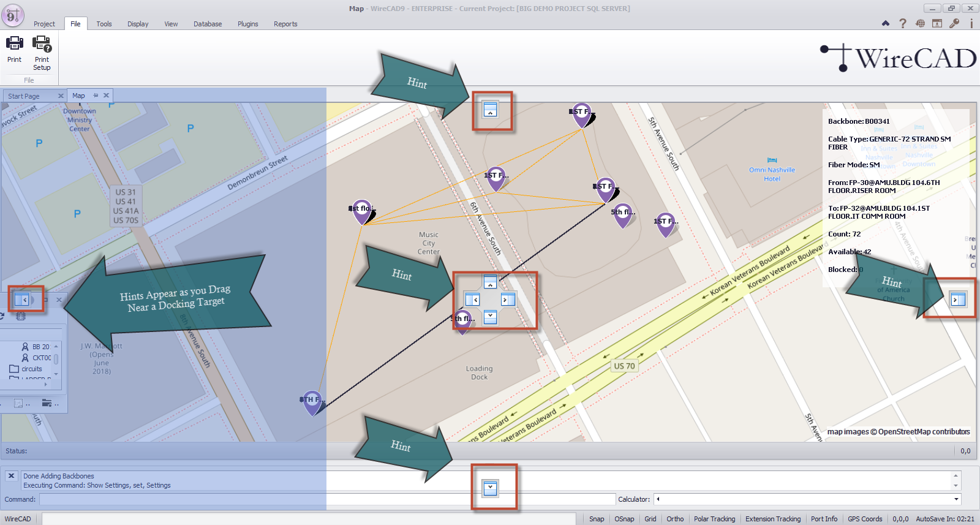Click the download window icon near the key

click(x=937, y=23)
